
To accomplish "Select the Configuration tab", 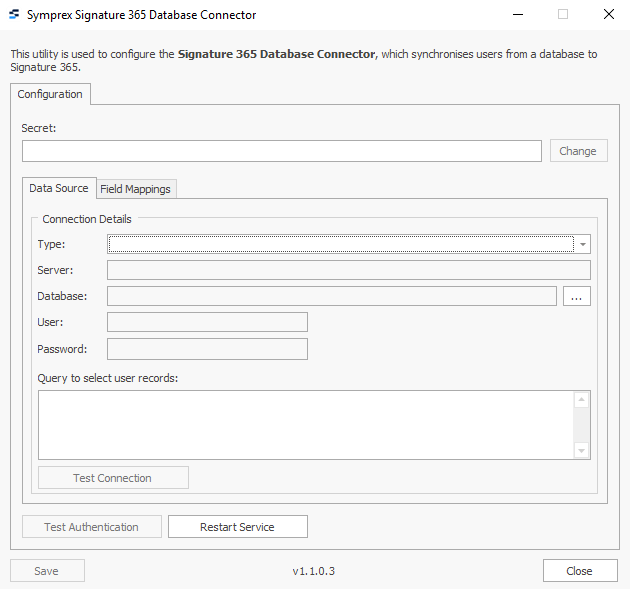I will [x=50, y=94].
